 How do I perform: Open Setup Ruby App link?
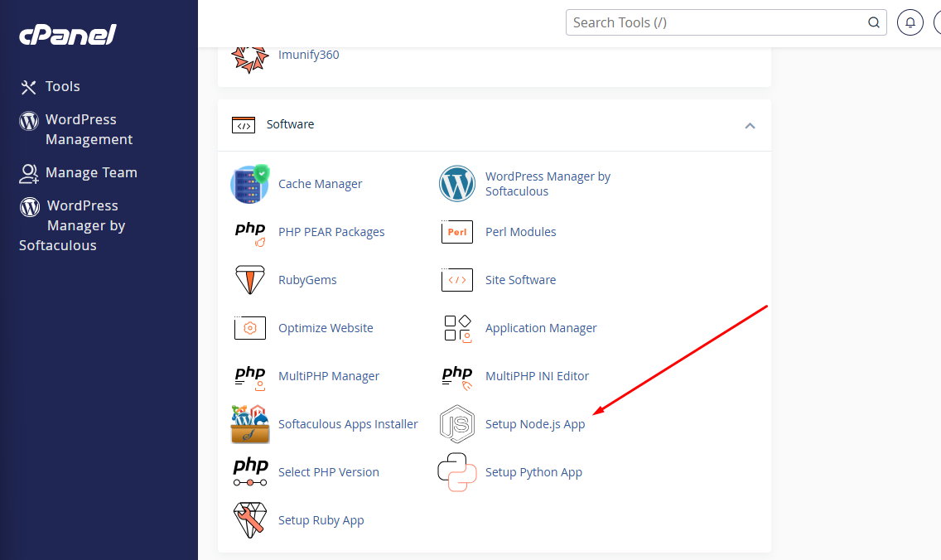coord(321,520)
